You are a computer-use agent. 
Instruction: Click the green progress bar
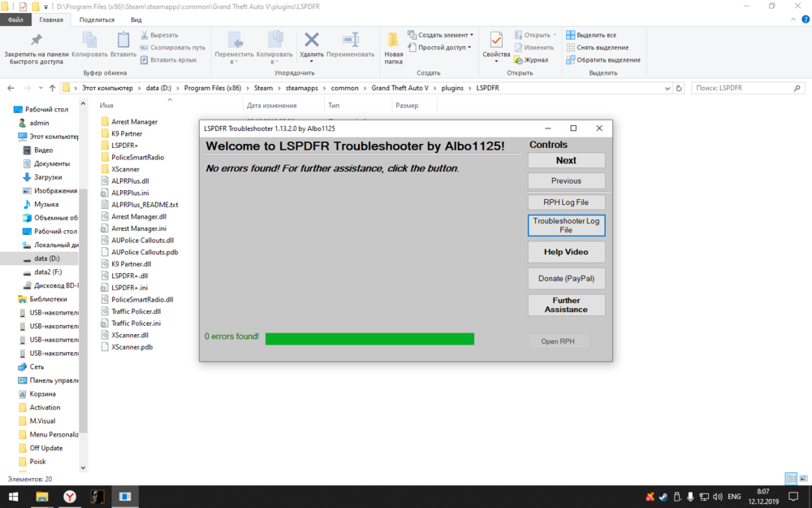coord(369,339)
